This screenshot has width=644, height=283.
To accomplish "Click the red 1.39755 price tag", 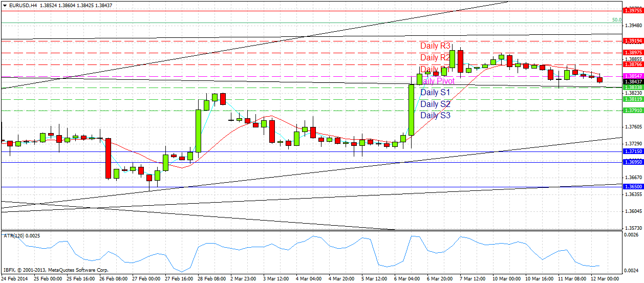I will [x=633, y=10].
